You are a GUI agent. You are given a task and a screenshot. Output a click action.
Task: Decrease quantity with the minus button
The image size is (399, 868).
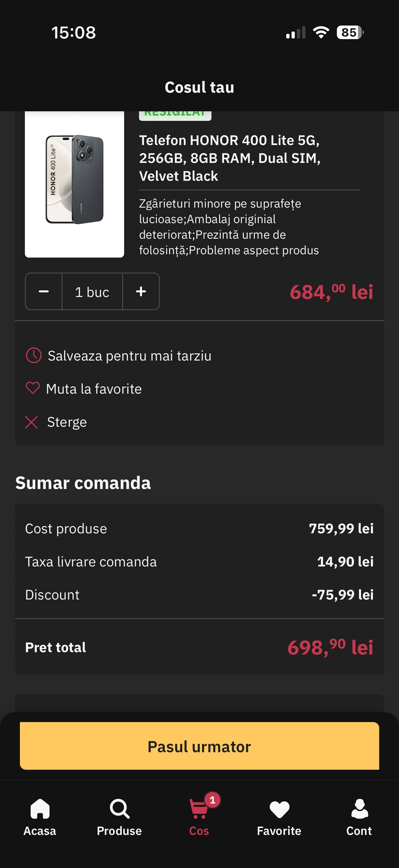pos(44,292)
